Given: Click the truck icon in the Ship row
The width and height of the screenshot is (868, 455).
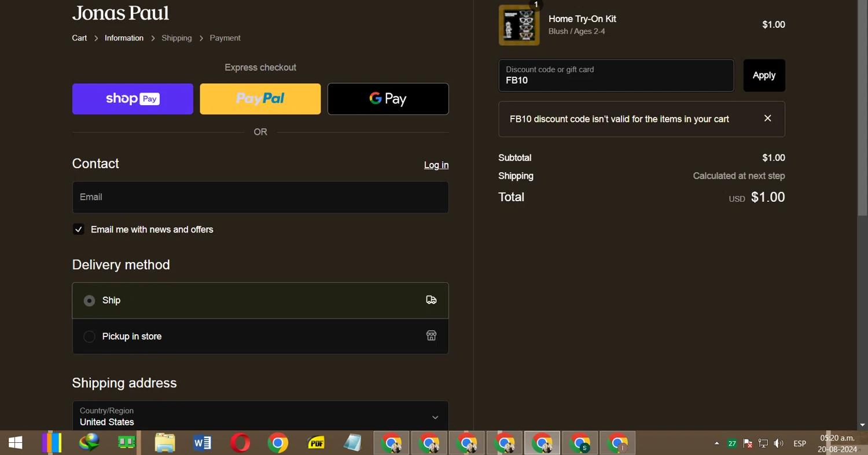Looking at the screenshot, I should [x=431, y=300].
